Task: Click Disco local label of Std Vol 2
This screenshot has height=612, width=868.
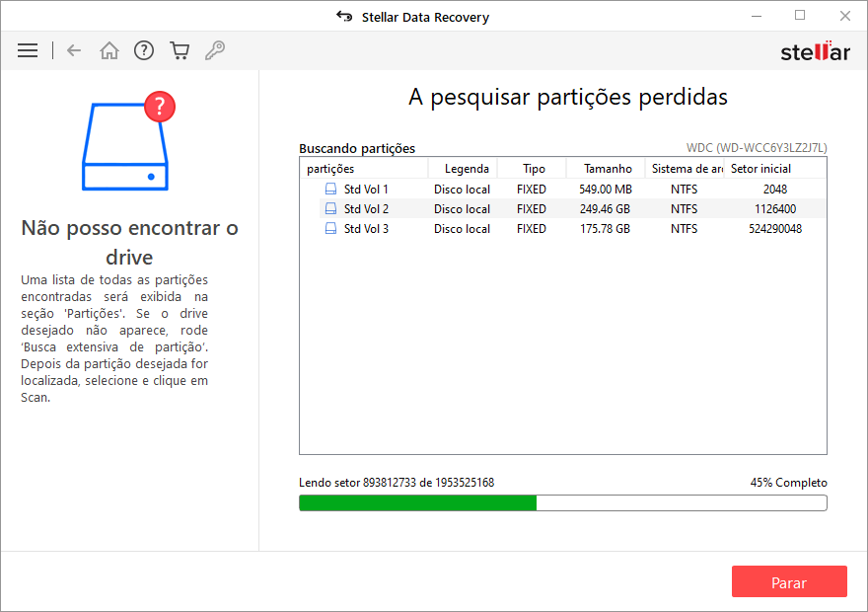Action: click(462, 209)
